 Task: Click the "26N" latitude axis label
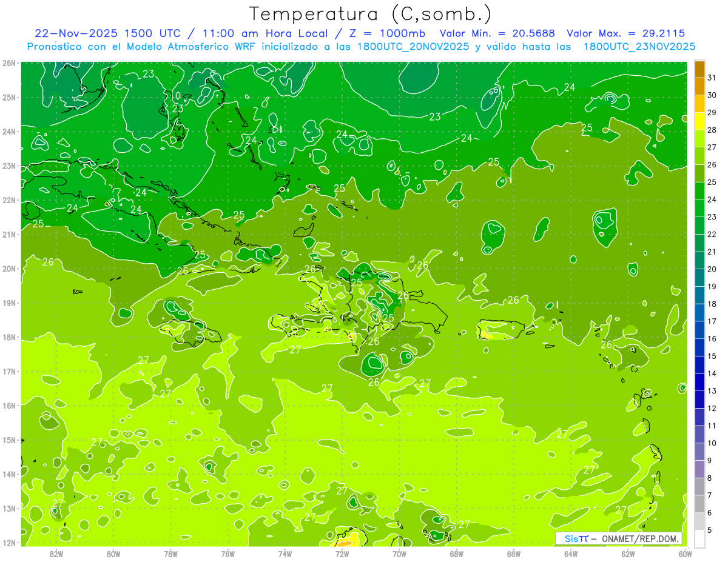(9, 63)
